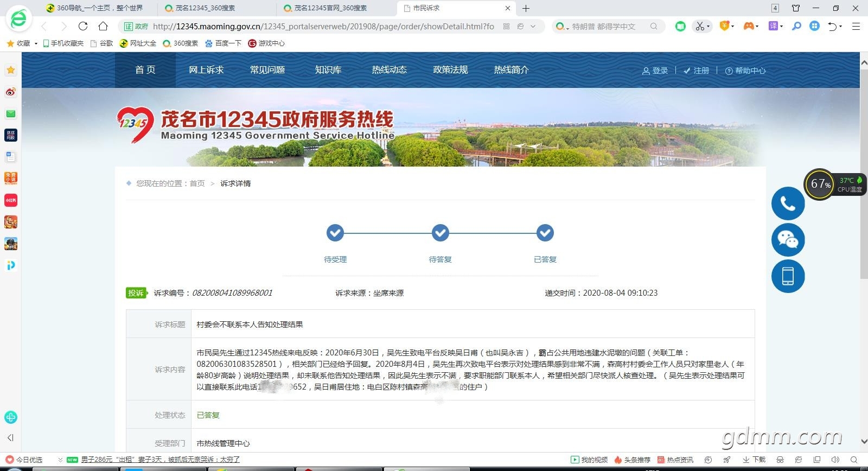
Task: Select the 首页 navigation menu item
Action: (x=145, y=69)
